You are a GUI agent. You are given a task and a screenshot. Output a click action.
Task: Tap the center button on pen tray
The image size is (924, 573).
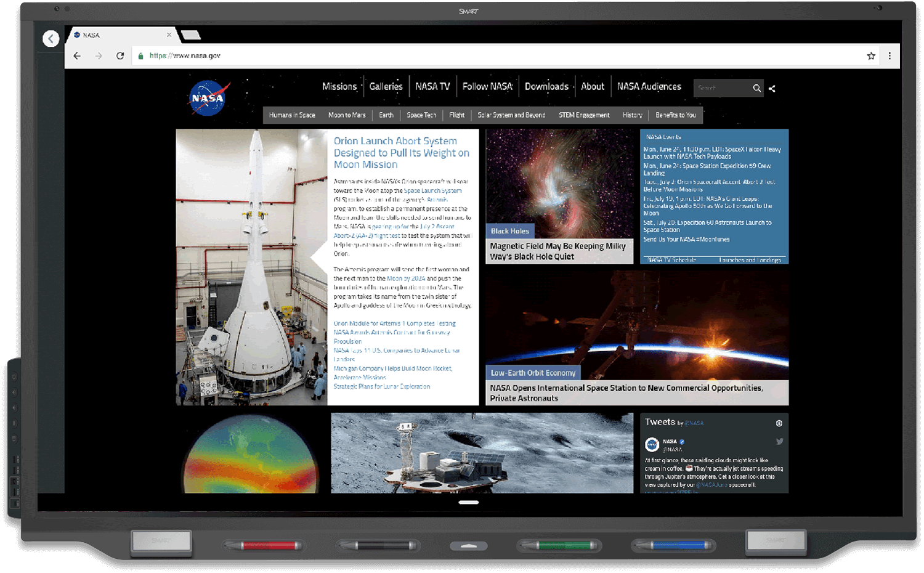(469, 546)
